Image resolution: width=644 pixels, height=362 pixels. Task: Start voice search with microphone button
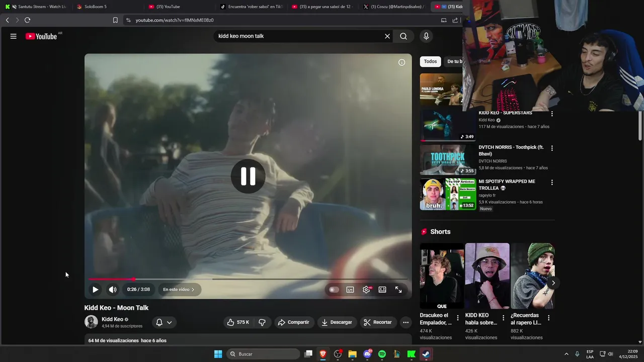[x=426, y=36]
